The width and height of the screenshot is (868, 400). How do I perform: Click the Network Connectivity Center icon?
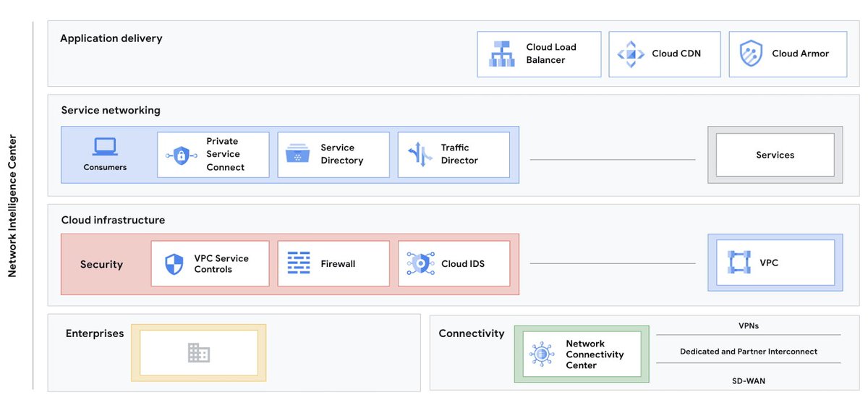542,354
